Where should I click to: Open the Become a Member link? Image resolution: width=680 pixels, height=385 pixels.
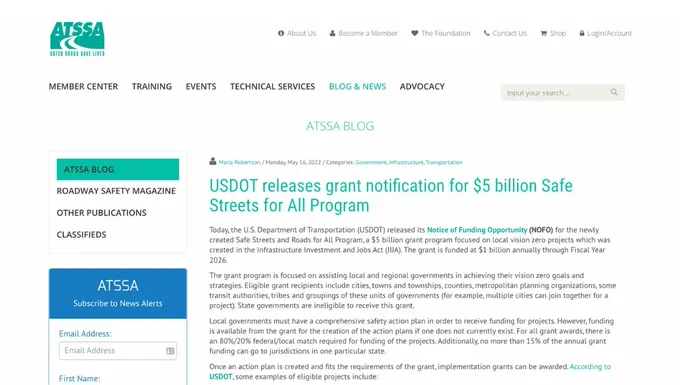click(368, 33)
